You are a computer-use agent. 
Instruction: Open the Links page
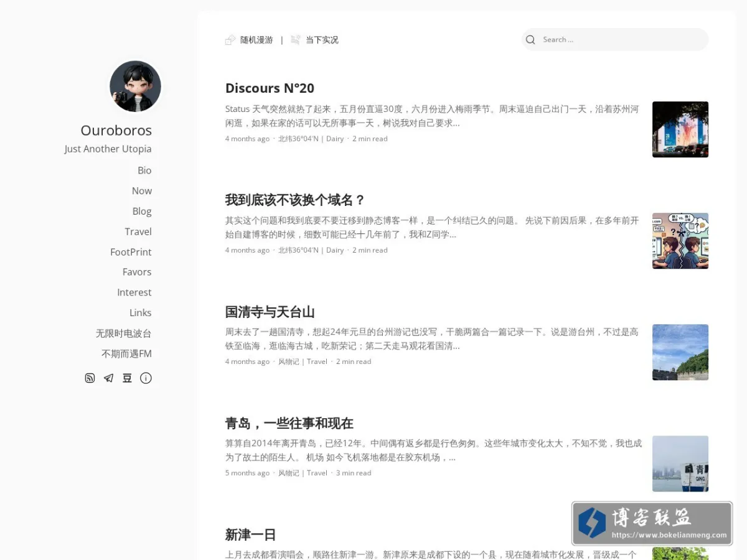pos(141,313)
